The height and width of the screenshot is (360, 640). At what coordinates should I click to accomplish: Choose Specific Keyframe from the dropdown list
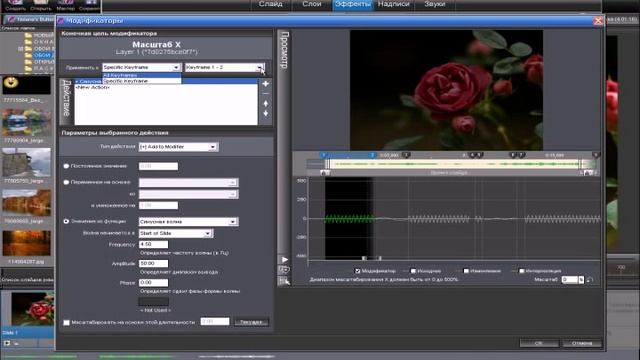click(x=141, y=81)
